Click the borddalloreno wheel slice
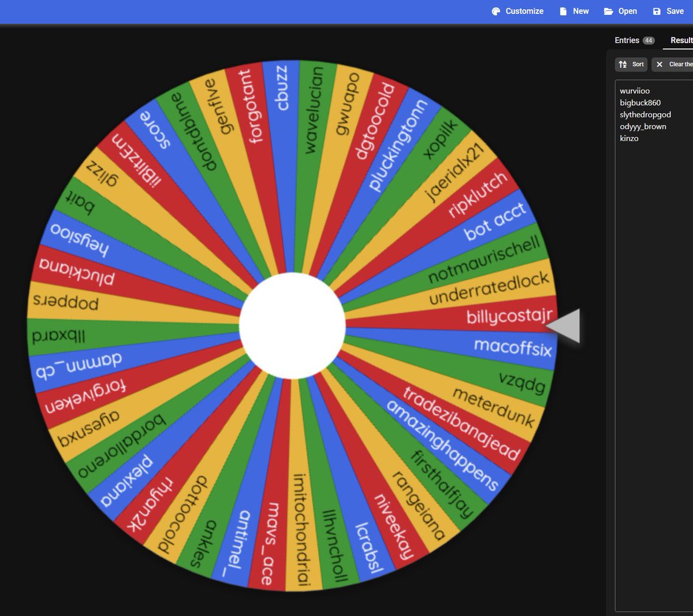693x616 pixels. pos(121,446)
